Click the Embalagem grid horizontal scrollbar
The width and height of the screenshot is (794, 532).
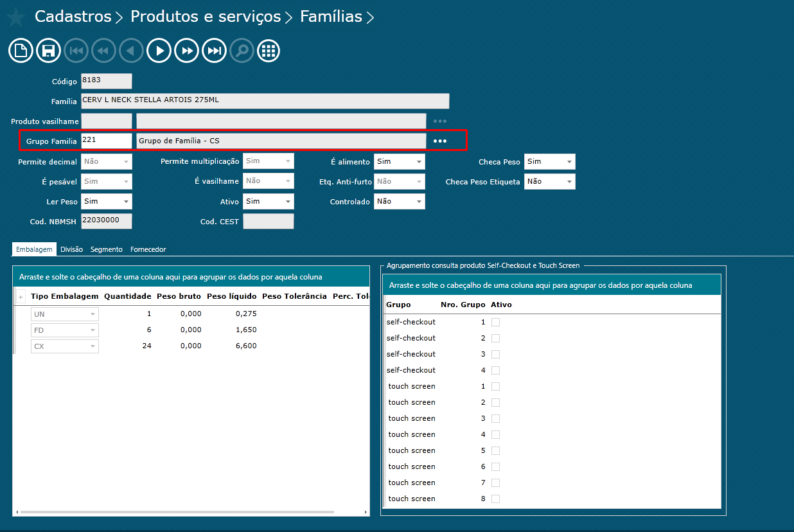coord(177,512)
